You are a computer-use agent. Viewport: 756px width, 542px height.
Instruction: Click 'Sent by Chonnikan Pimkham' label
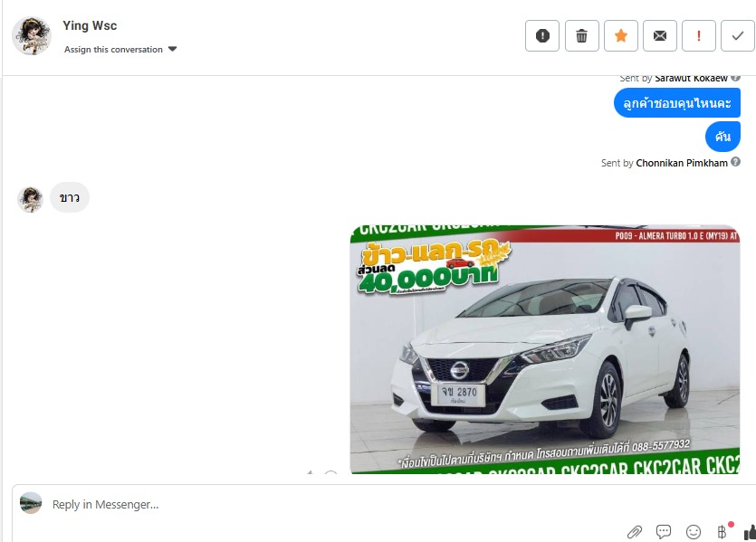tap(664, 163)
